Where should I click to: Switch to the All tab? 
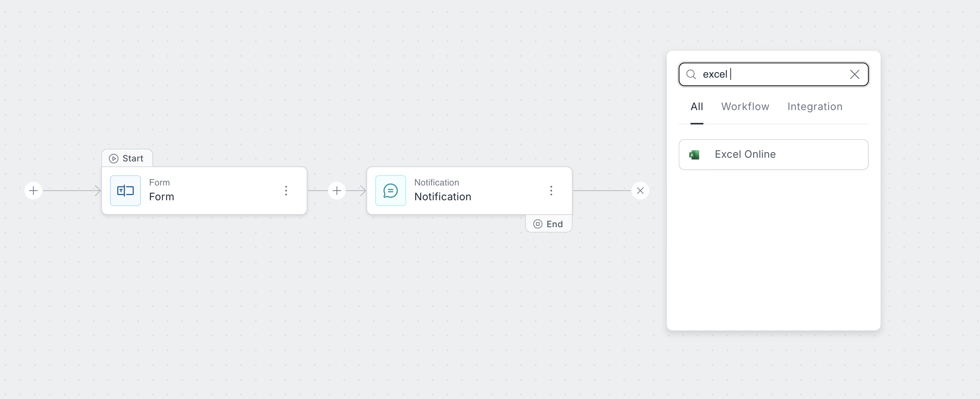pyautogui.click(x=697, y=107)
